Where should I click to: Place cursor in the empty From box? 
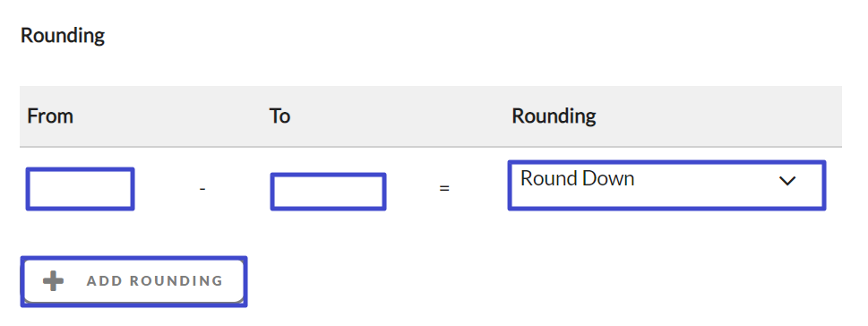pos(81,189)
